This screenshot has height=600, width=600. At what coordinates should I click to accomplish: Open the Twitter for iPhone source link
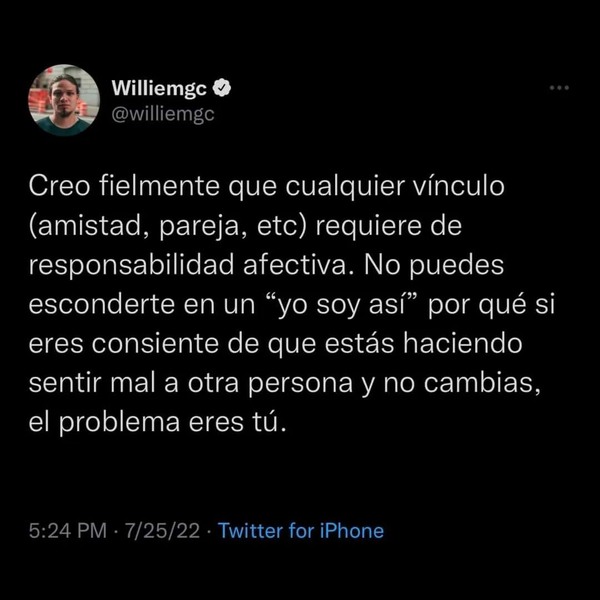[x=301, y=531]
